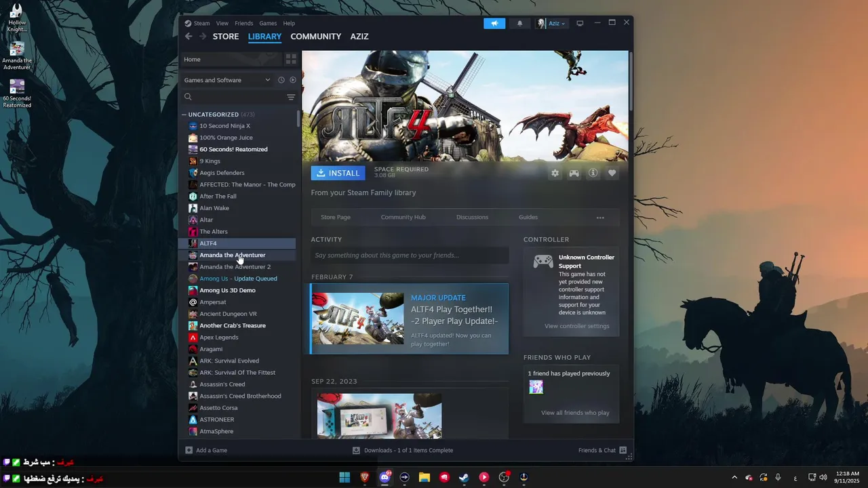The height and width of the screenshot is (488, 868).
Task: Open the Games menu
Action: [x=268, y=23]
